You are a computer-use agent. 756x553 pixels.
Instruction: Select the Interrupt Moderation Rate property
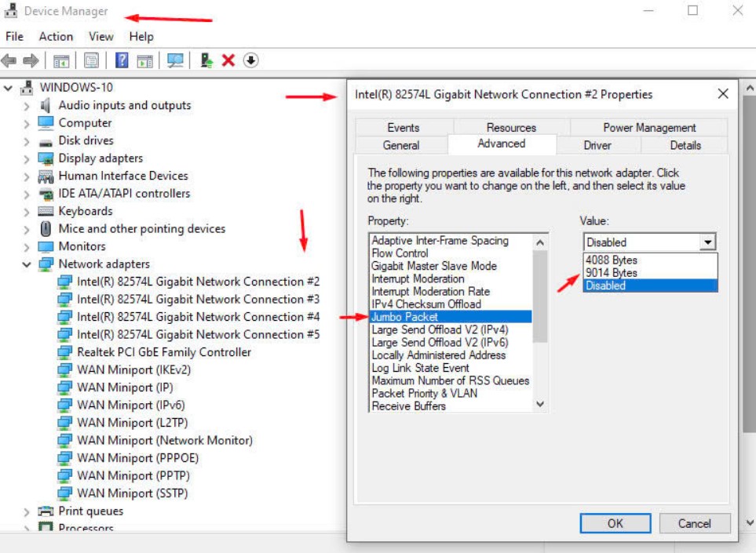(x=451, y=292)
